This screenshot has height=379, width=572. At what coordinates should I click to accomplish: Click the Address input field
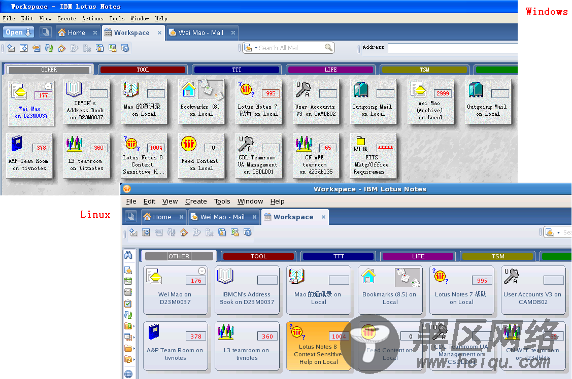pyautogui.click(x=453, y=48)
